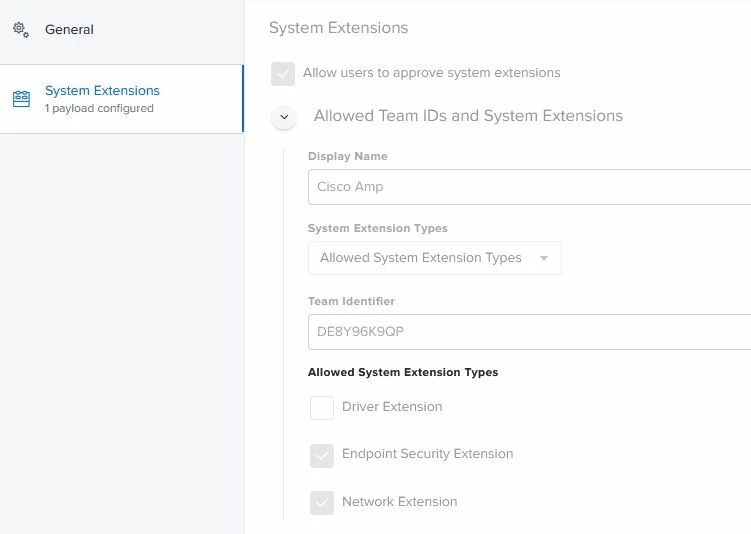Image resolution: width=751 pixels, height=534 pixels.
Task: Click the System Extensions payload icon
Action: point(21,99)
